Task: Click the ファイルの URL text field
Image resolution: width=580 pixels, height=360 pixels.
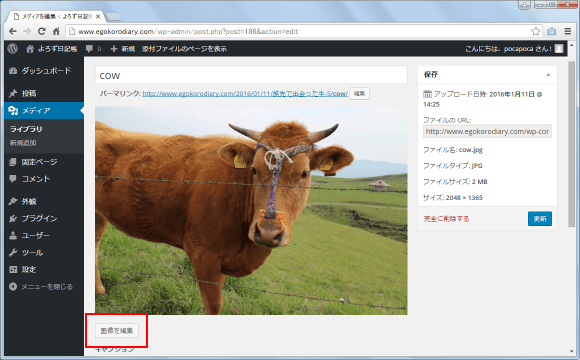Action: coord(487,131)
